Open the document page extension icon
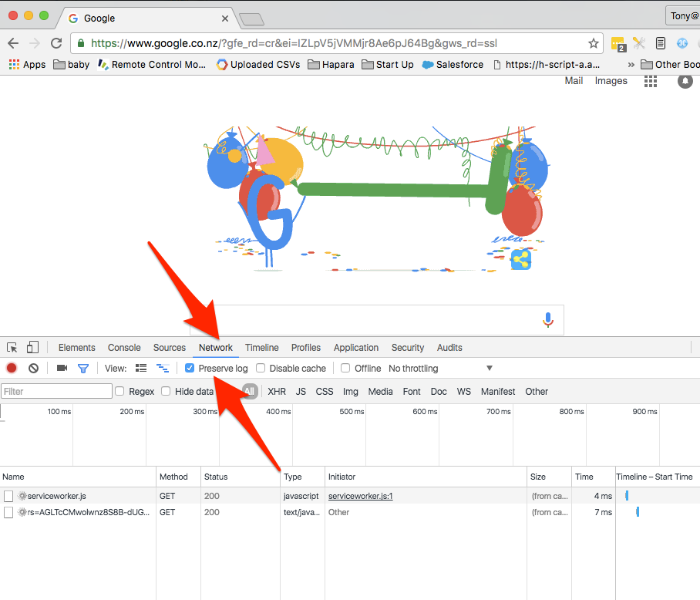The height and width of the screenshot is (600, 700). (x=661, y=43)
